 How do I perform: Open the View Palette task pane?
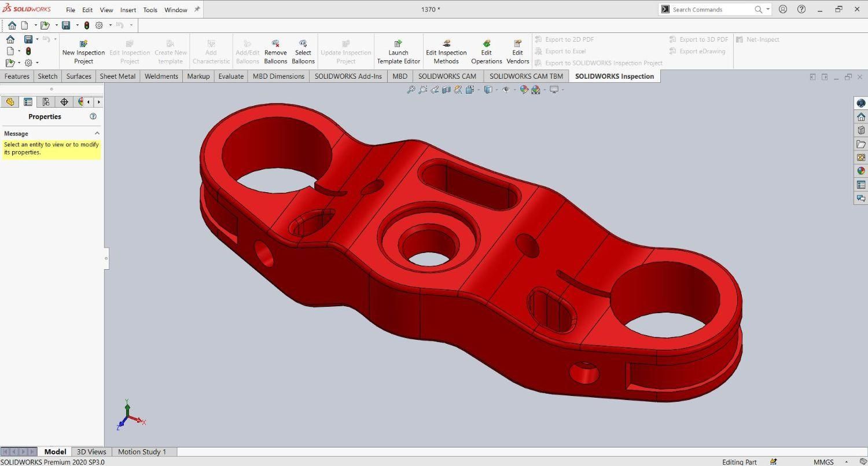[x=861, y=157]
